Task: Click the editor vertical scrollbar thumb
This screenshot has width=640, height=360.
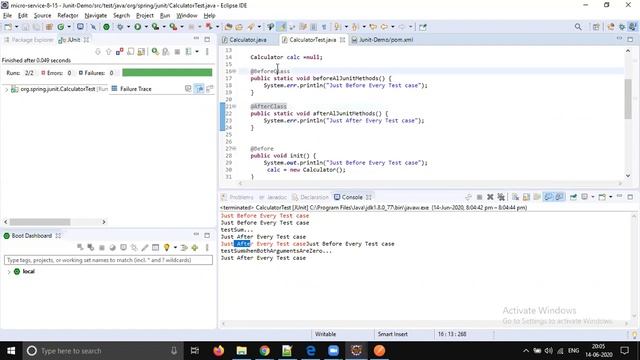Action: click(x=628, y=99)
